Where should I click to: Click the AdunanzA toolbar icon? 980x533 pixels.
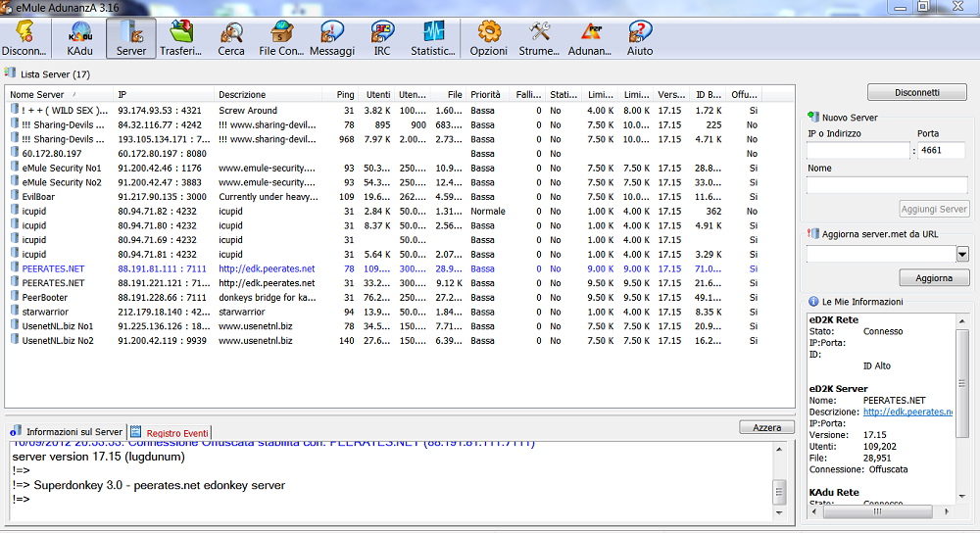pos(591,32)
